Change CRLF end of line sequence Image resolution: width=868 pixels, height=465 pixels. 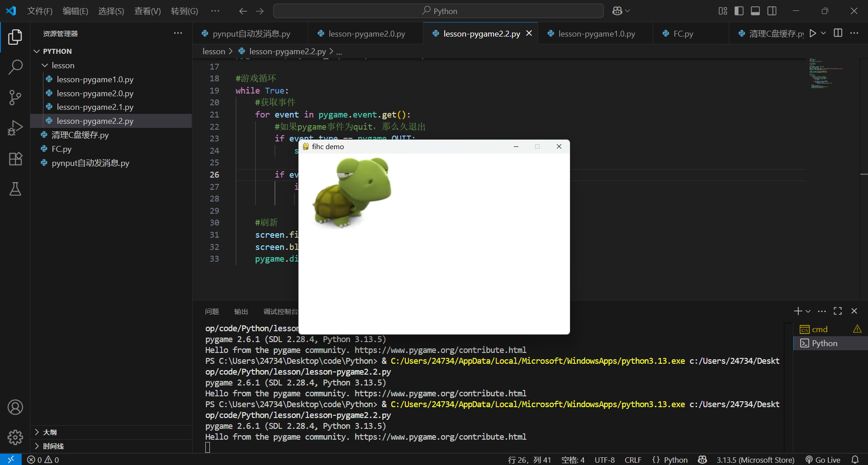633,460
